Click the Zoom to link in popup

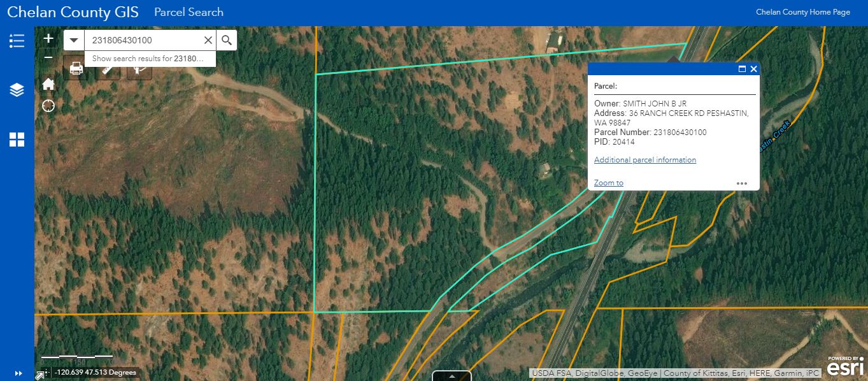pyautogui.click(x=609, y=183)
